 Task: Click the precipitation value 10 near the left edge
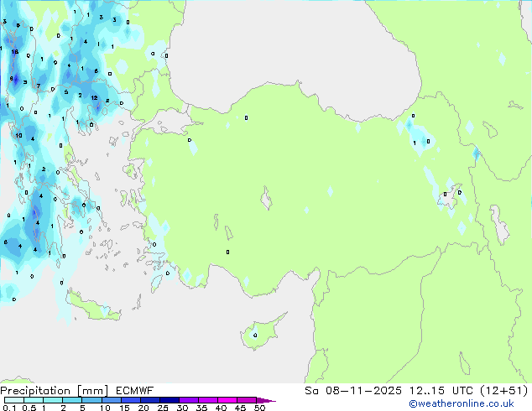click(18, 135)
